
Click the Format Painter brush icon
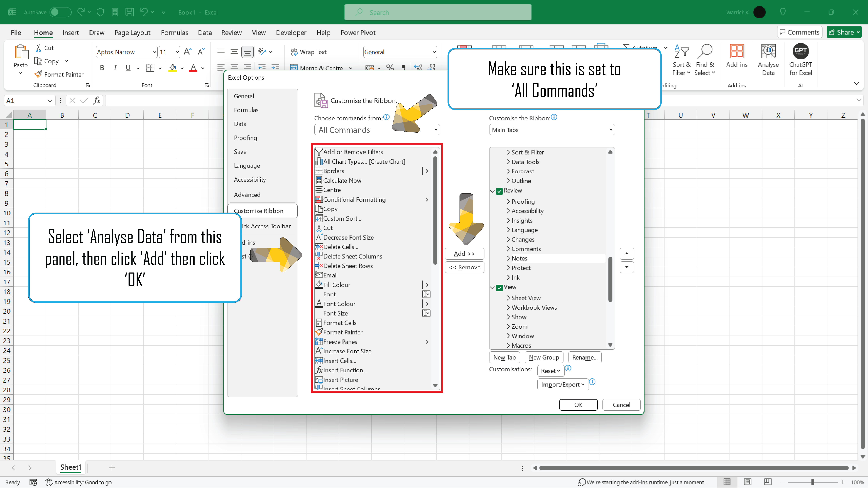coord(38,74)
